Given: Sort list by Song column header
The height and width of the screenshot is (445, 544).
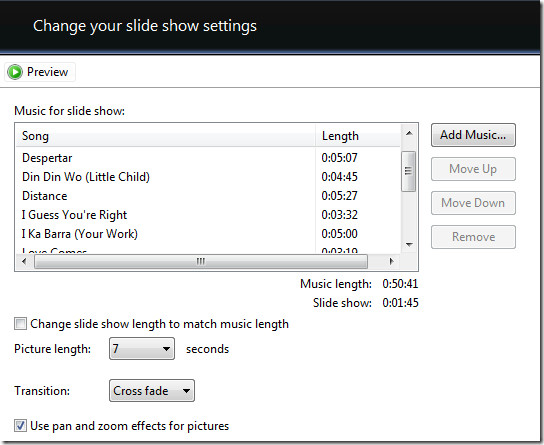Looking at the screenshot, I should tap(166, 136).
